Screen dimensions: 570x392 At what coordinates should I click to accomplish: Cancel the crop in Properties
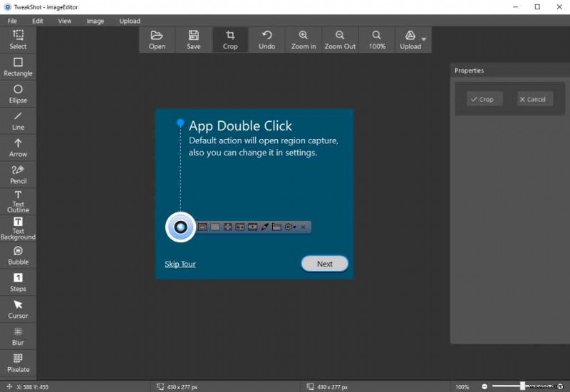coord(535,99)
